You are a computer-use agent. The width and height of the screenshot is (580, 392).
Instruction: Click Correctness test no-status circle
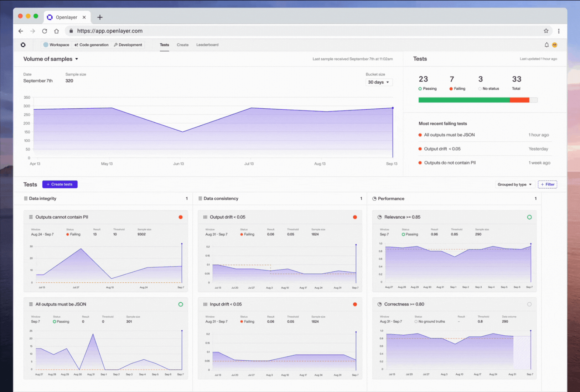[529, 304]
